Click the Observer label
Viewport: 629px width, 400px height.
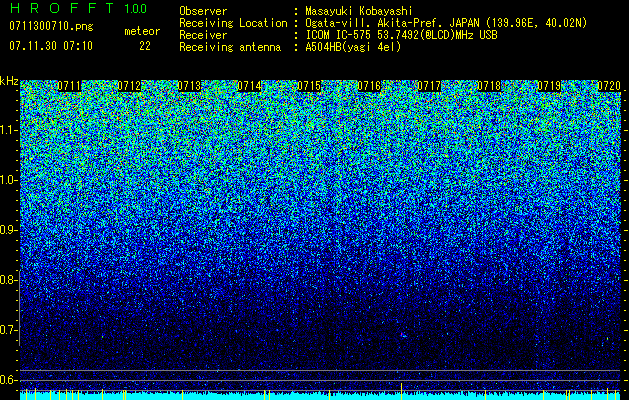[x=203, y=11]
